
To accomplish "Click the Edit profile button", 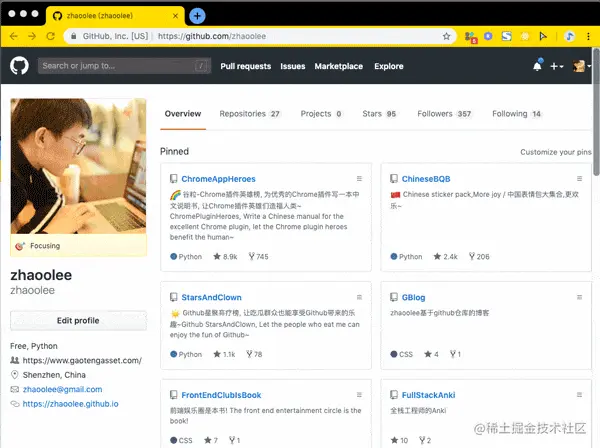I will 78,321.
